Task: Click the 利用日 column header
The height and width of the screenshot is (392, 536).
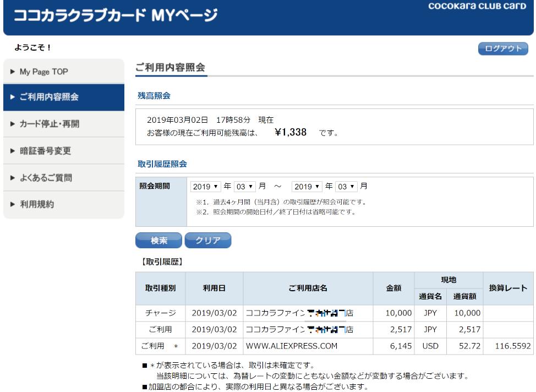Action: tap(214, 288)
